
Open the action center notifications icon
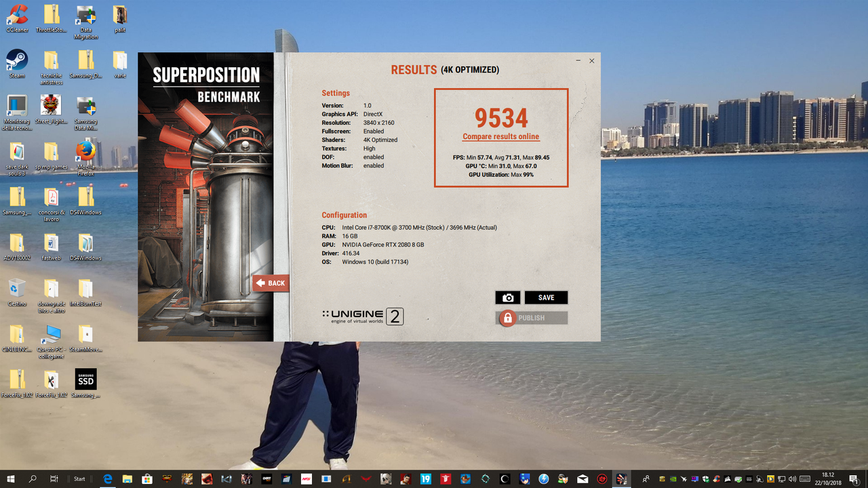pyautogui.click(x=854, y=479)
